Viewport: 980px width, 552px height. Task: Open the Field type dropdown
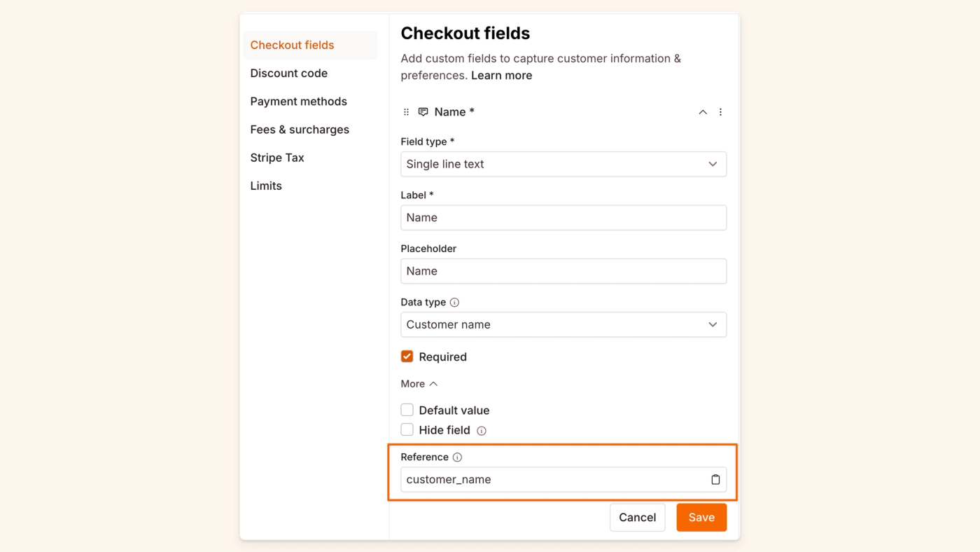click(x=563, y=164)
